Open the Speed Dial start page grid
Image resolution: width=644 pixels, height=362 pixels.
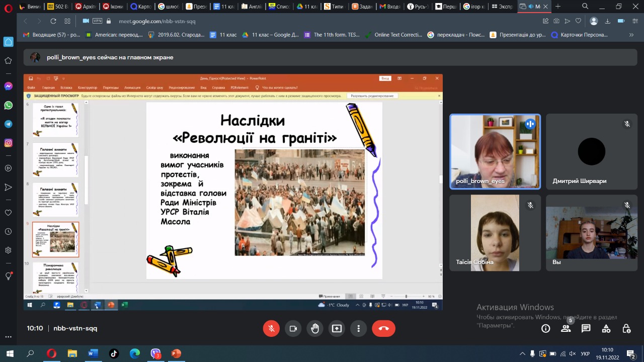click(67, 21)
